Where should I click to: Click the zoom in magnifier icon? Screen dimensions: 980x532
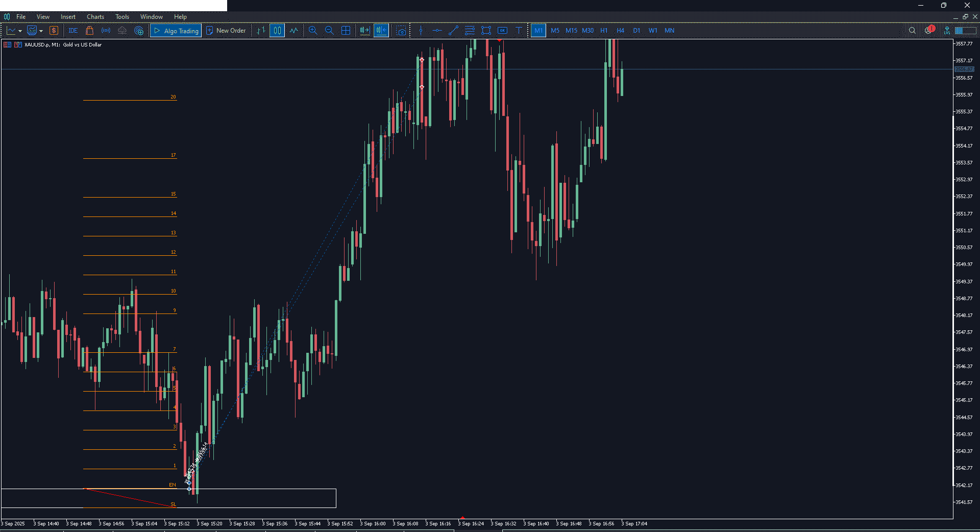(x=313, y=31)
